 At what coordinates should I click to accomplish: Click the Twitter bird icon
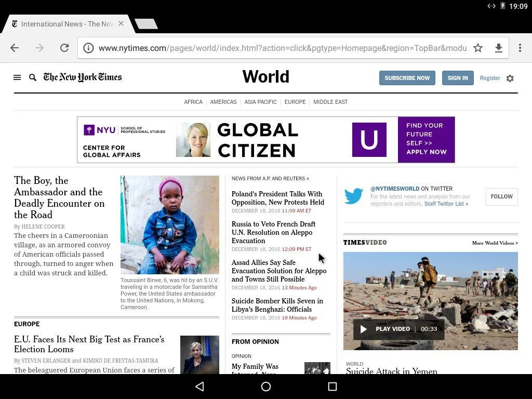click(x=354, y=196)
